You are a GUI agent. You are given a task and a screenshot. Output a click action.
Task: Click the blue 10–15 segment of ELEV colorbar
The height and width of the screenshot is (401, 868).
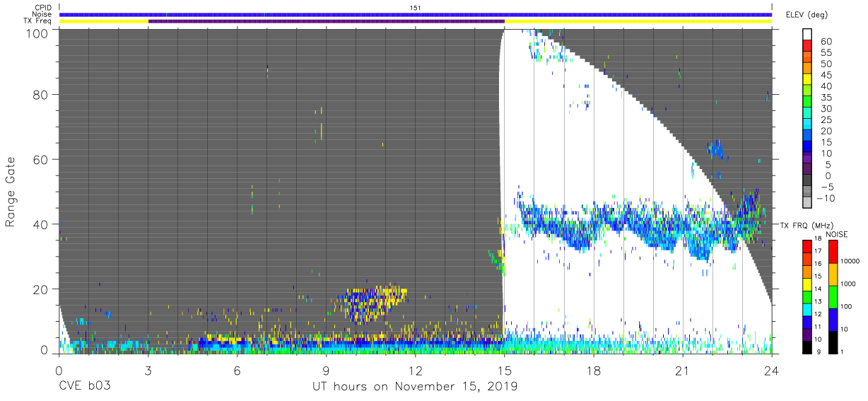pos(807,147)
